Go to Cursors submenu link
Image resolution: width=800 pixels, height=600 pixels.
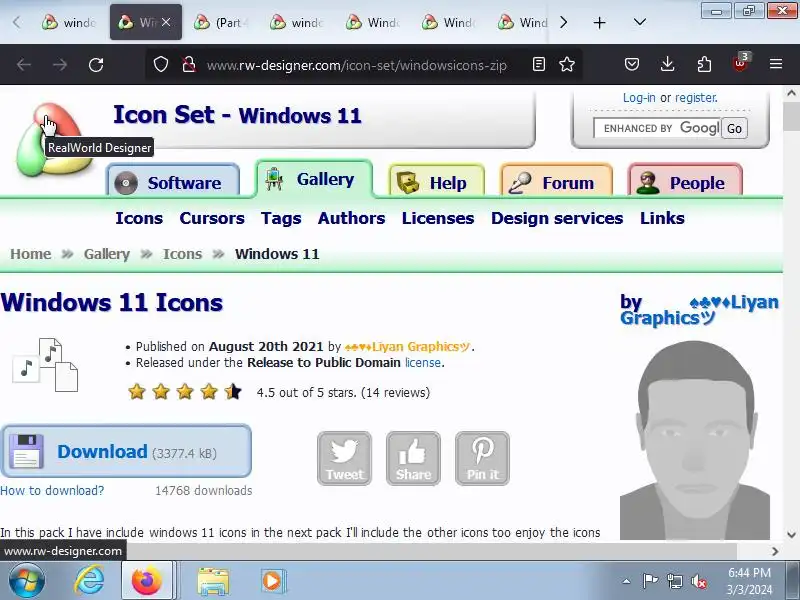click(x=212, y=218)
